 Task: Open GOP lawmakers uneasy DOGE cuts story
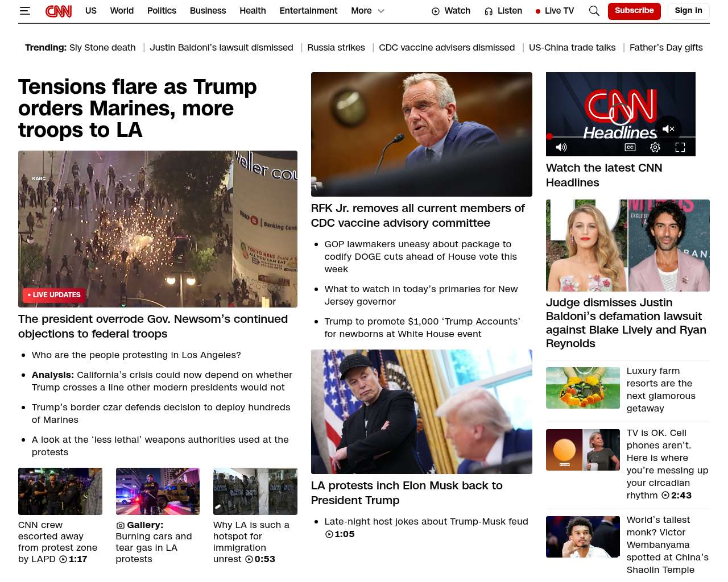(421, 257)
